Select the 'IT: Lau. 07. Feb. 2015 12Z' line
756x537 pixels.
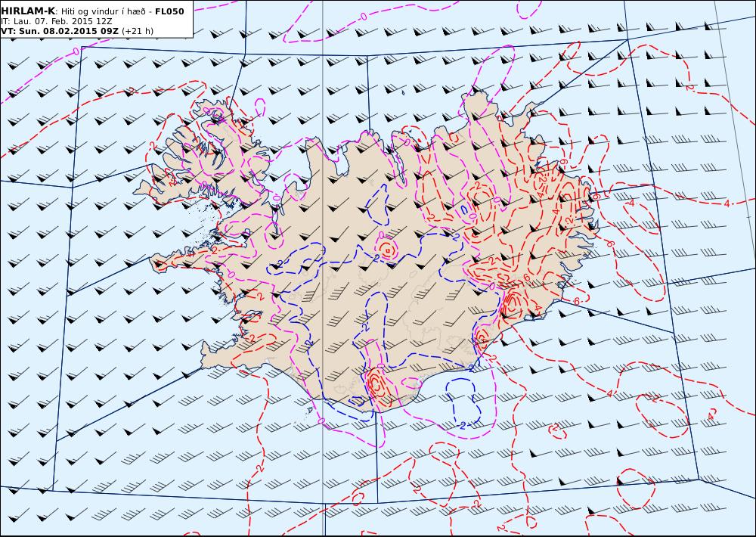[x=57, y=22]
